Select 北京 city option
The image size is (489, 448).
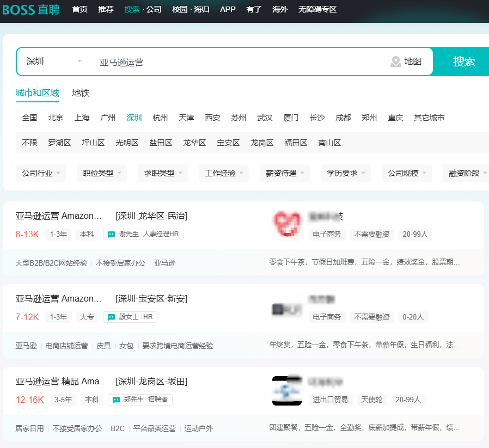pyautogui.click(x=56, y=118)
